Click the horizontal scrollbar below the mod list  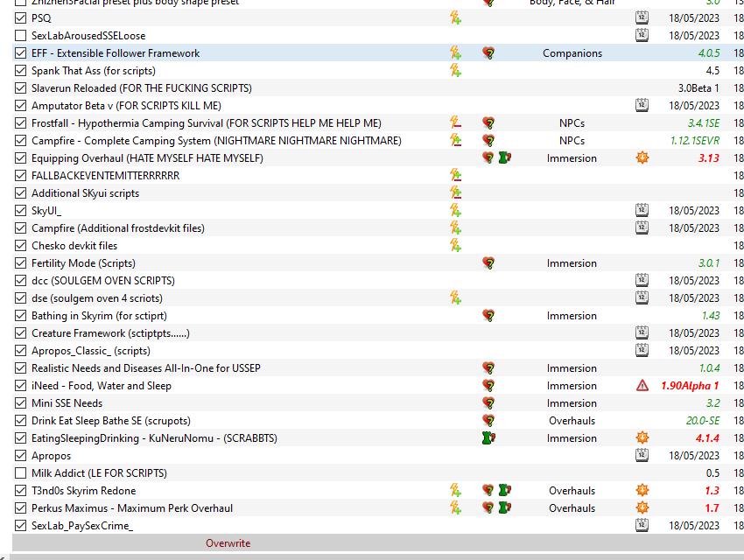376,556
